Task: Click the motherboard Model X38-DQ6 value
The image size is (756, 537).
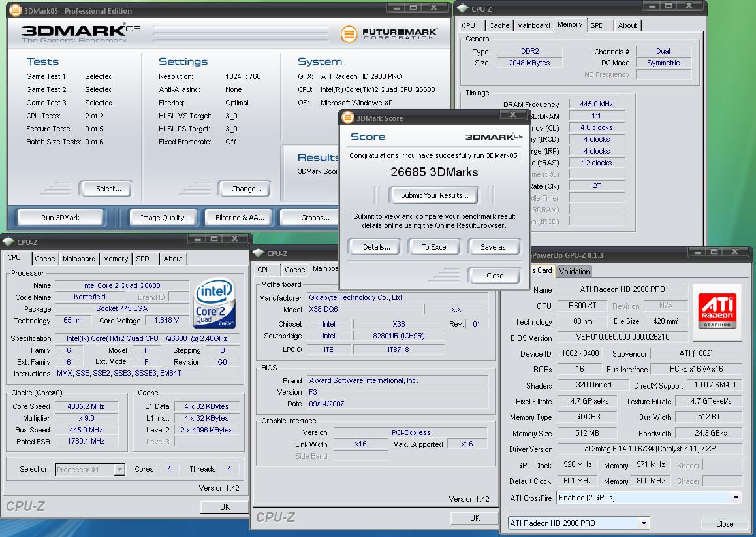Action: point(364,309)
